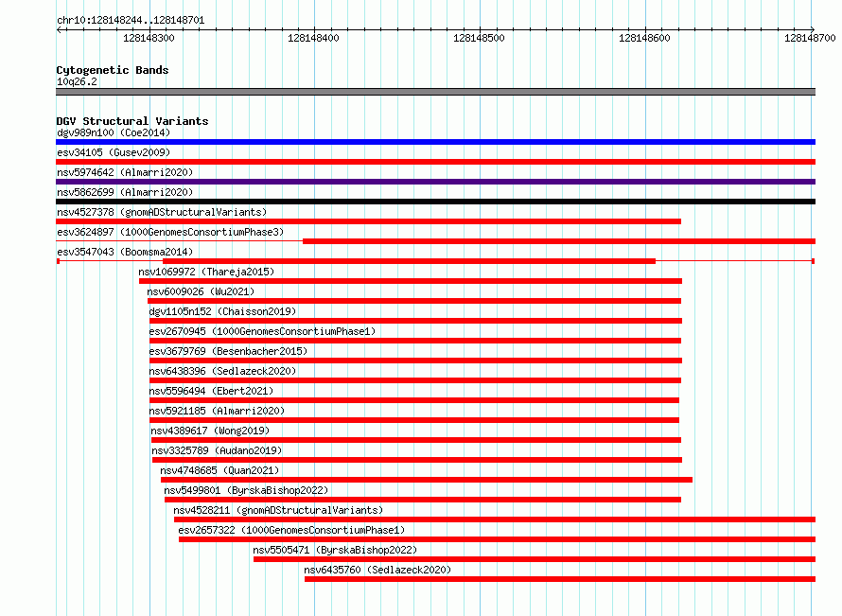This screenshot has height=616, width=842.
Task: Click the black nsv5862699 variant bar
Action: click(435, 202)
